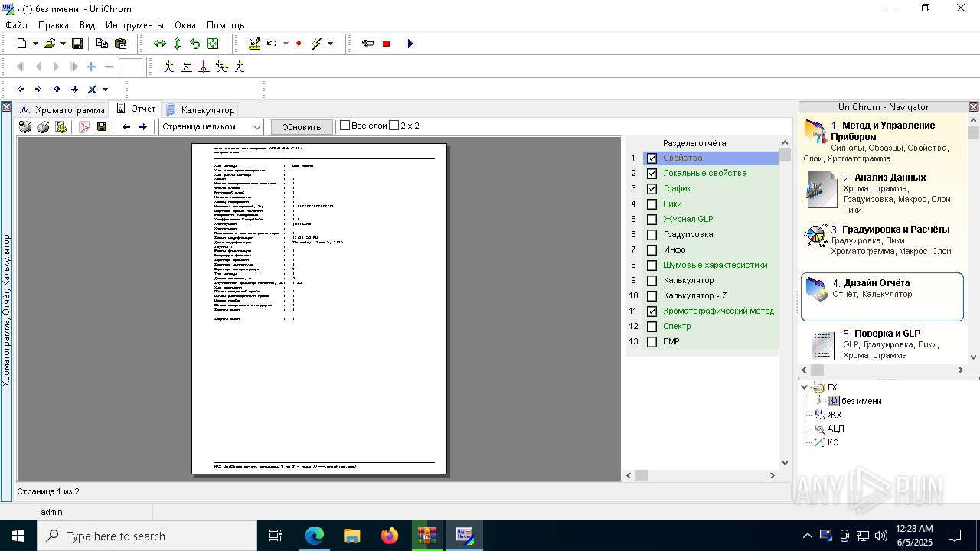Click the red peak split tool icon

point(204,67)
